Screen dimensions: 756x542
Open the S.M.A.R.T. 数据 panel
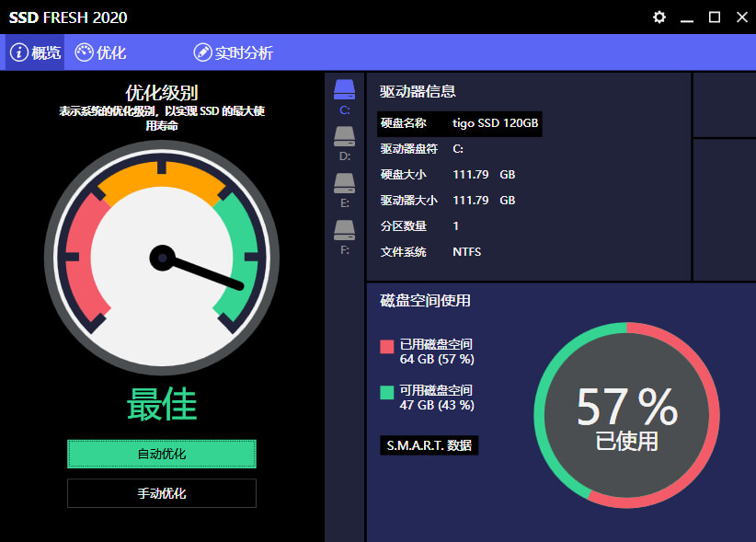point(429,445)
